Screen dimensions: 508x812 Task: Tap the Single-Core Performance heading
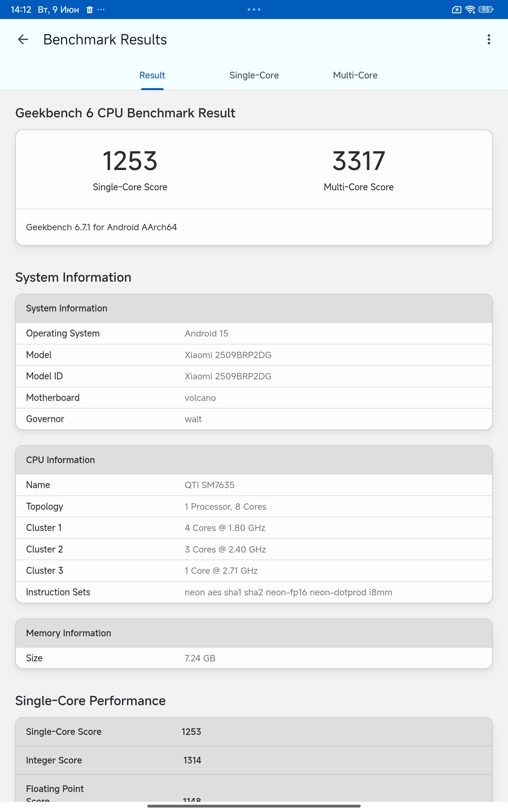coord(90,701)
